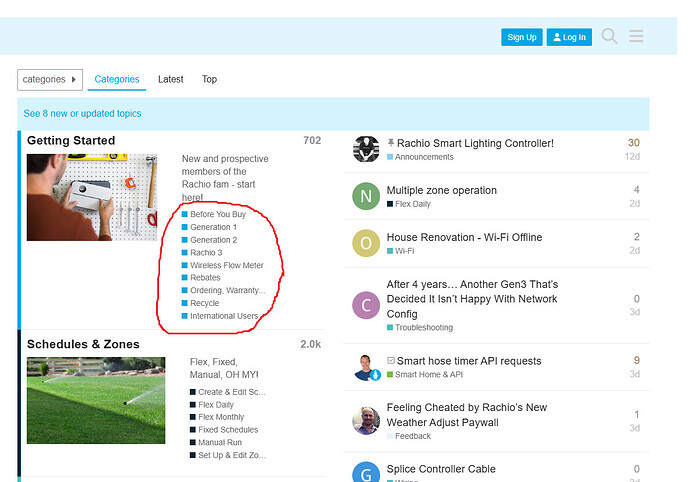Open the Ordering, Warranty subcategory
This screenshot has width=690, height=482.
pos(228,291)
